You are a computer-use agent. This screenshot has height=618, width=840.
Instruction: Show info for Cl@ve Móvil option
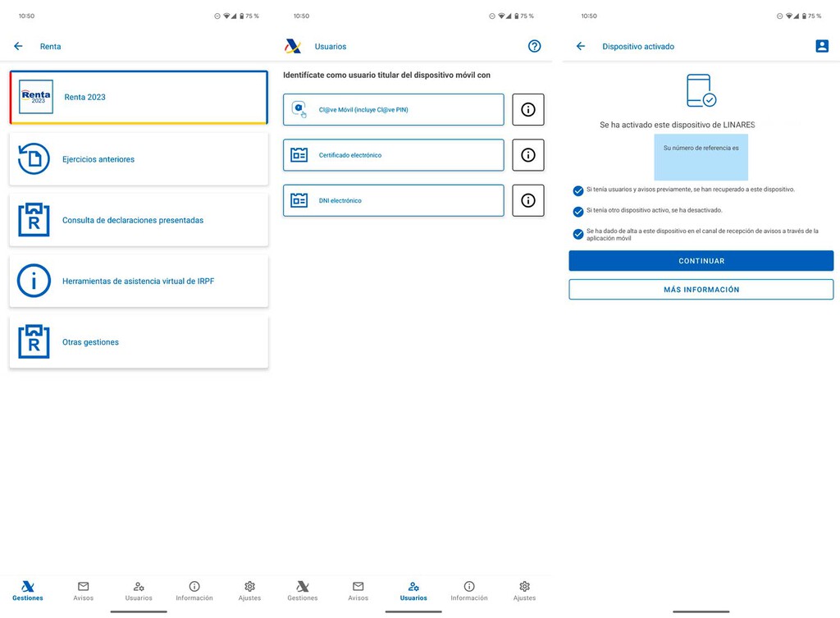pos(528,110)
